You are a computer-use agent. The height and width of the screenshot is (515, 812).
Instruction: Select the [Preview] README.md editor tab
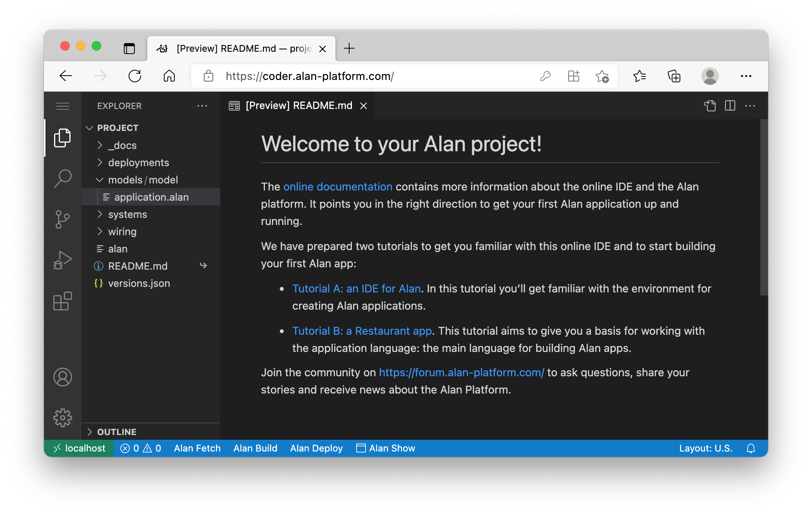(x=298, y=106)
